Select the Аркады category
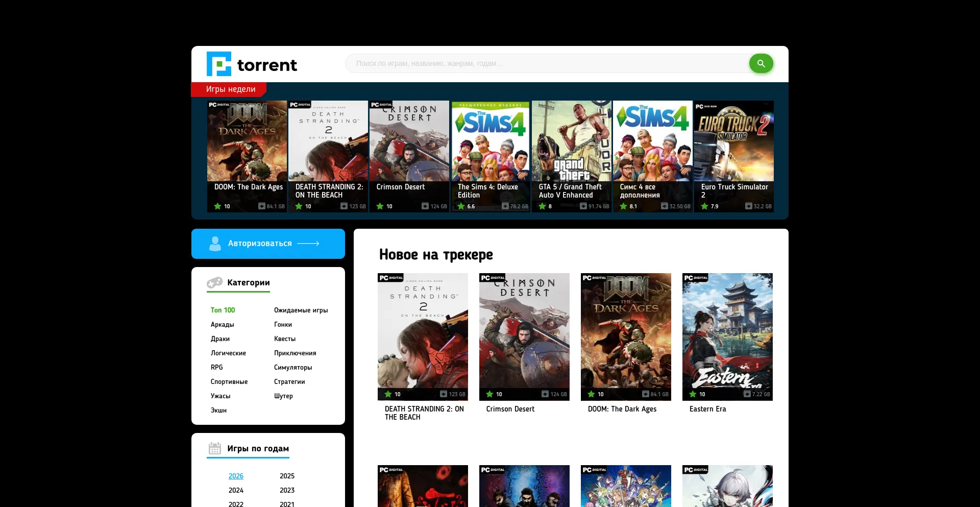Image resolution: width=980 pixels, height=507 pixels. 222,324
